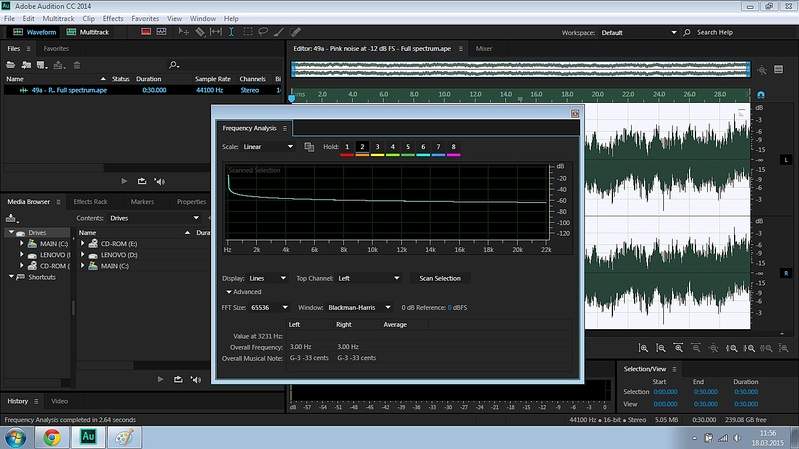Switch to the Mixer tab
The width and height of the screenshot is (799, 449).
point(484,48)
